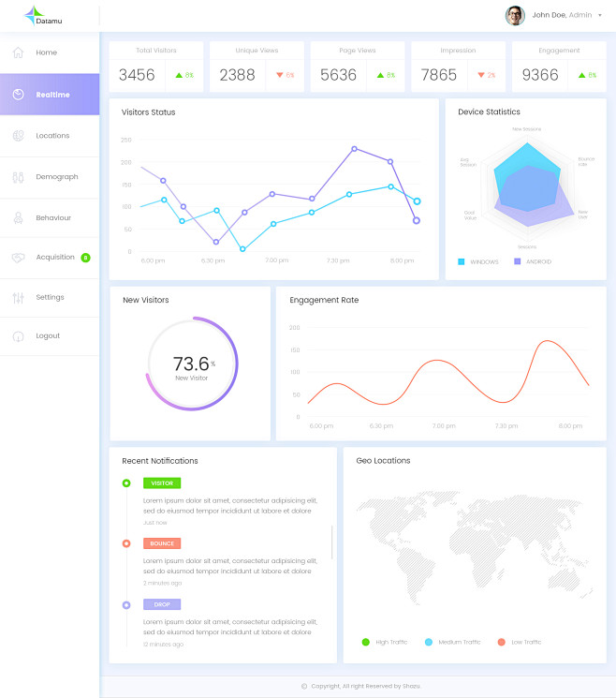Viewport: 616px width, 698px height.
Task: Click the Demograph people icon
Action: [x=18, y=177]
